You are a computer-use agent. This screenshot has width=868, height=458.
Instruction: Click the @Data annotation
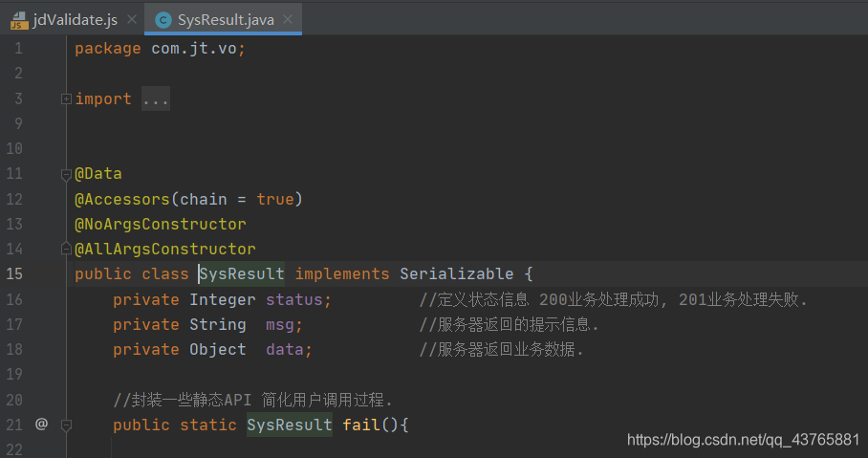tap(98, 174)
